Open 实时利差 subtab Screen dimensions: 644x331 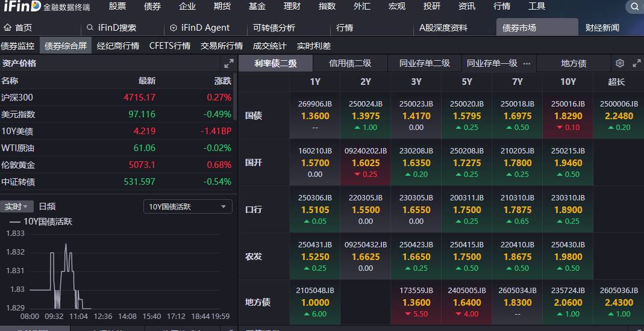tap(314, 46)
